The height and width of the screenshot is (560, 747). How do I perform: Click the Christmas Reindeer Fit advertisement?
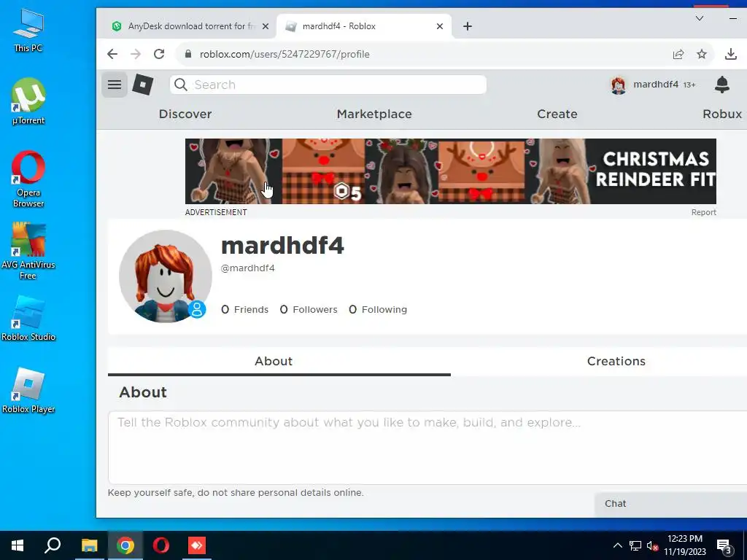click(x=450, y=171)
